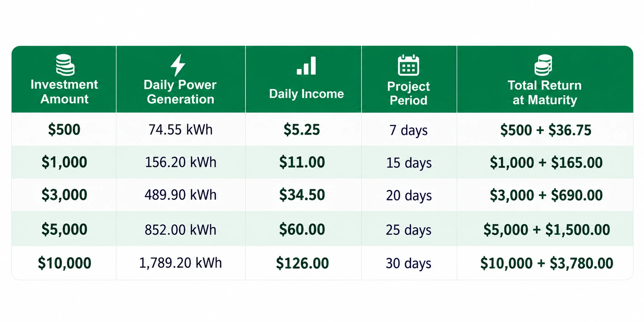The image size is (644, 322).
Task: Click the coin stack icon above Investment Amount
Action: [65, 65]
